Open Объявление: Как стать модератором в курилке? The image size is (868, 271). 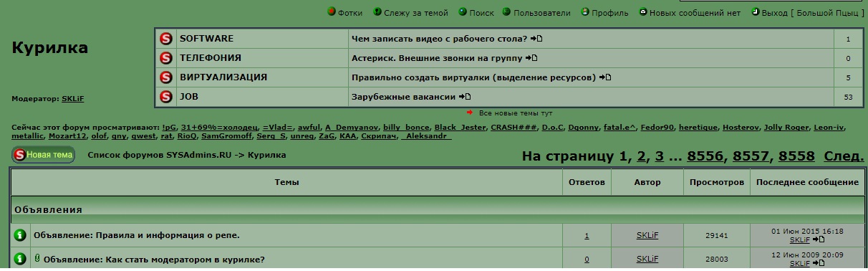pyautogui.click(x=154, y=260)
